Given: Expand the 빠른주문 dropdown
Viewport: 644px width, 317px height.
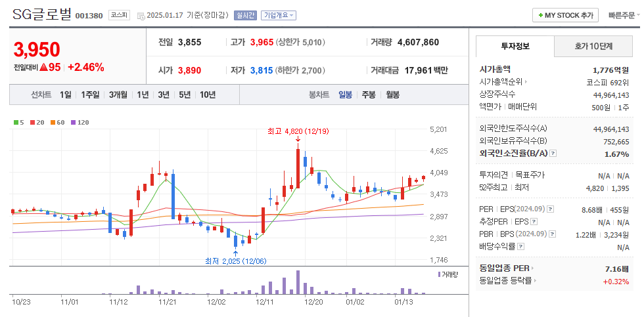Looking at the screenshot, I should point(624,16).
